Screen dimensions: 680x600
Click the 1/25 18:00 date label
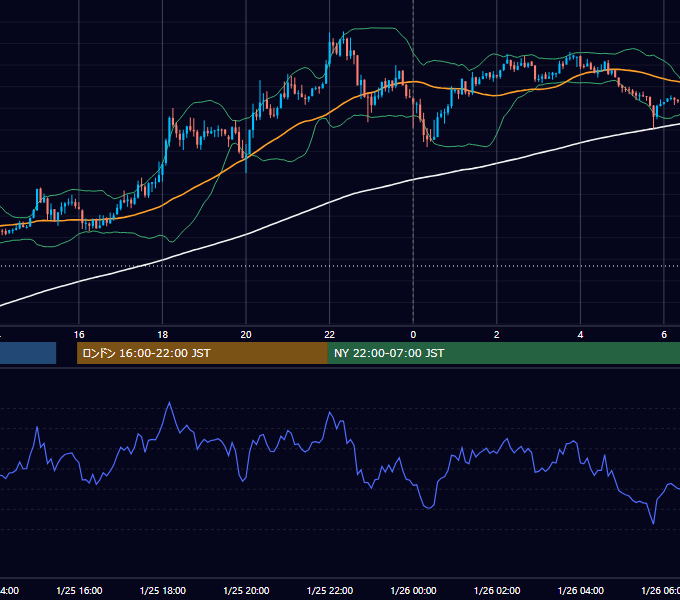point(163,590)
